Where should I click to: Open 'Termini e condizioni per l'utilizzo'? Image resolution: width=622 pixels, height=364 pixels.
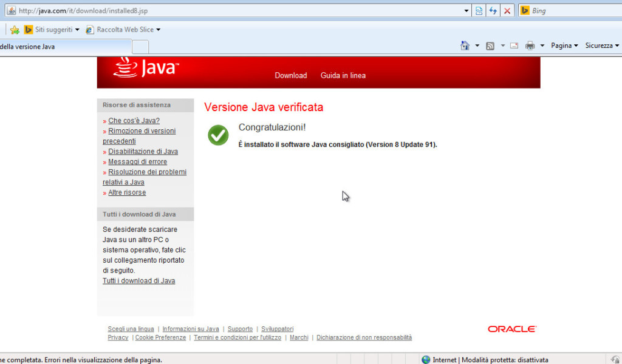click(238, 337)
